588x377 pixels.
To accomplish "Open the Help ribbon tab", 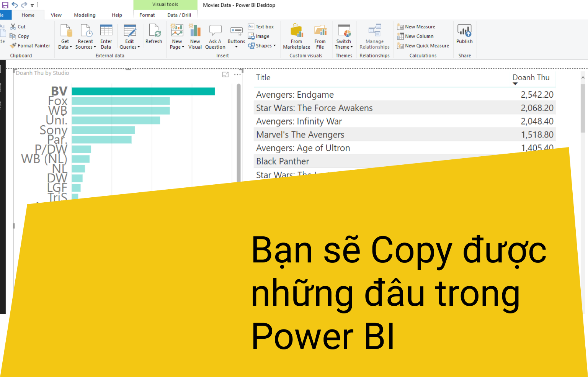I will click(x=117, y=15).
